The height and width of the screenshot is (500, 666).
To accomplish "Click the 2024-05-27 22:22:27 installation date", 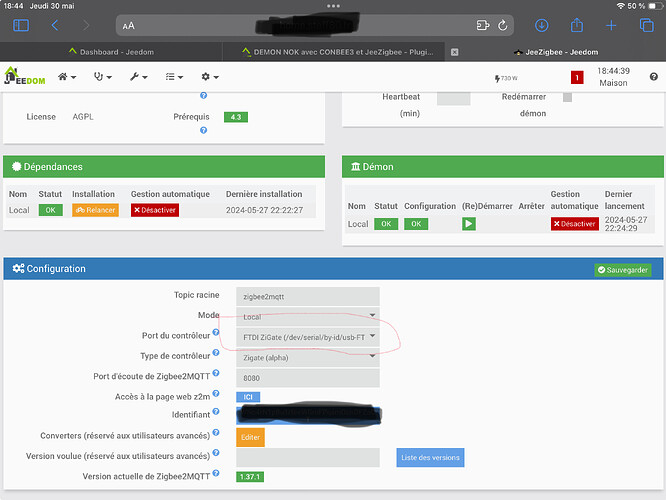I will coord(264,210).
